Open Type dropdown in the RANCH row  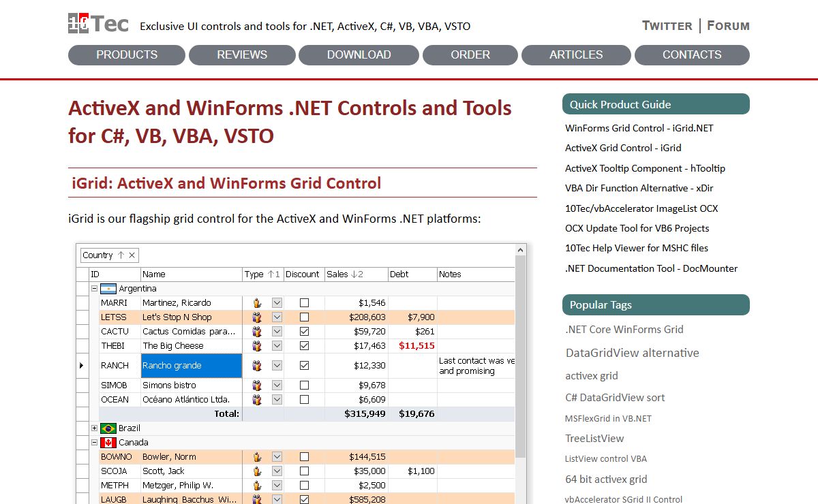277,366
